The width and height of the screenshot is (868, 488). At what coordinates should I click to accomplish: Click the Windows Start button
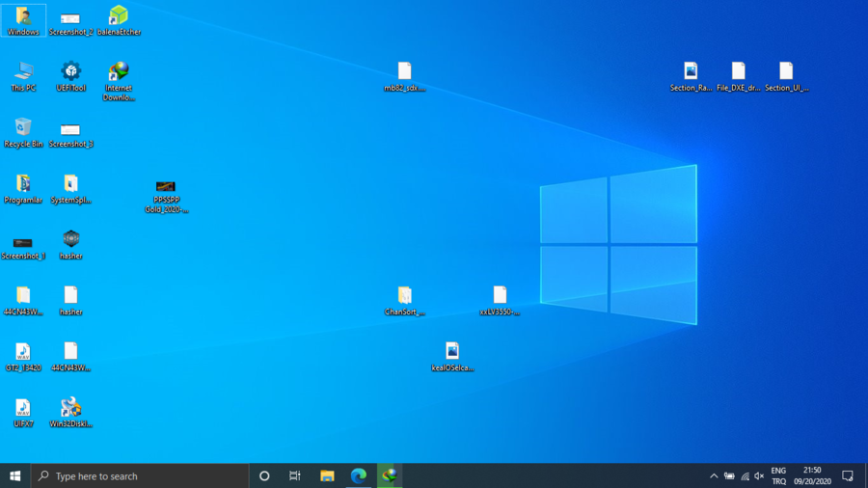click(15, 475)
